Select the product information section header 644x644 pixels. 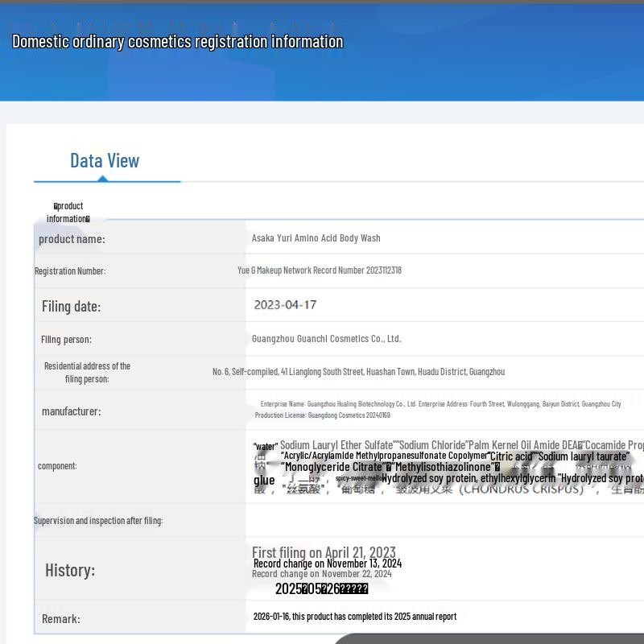(68, 213)
